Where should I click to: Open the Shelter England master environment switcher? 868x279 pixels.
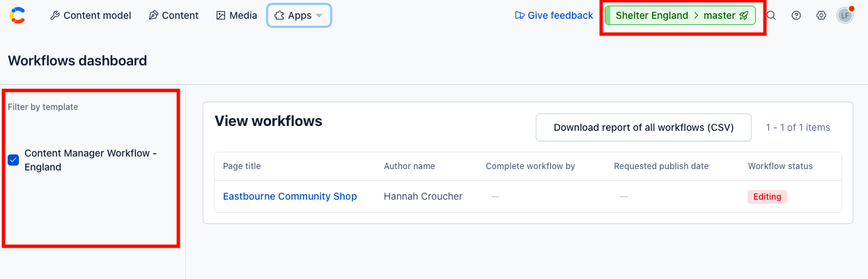pyautogui.click(x=680, y=15)
